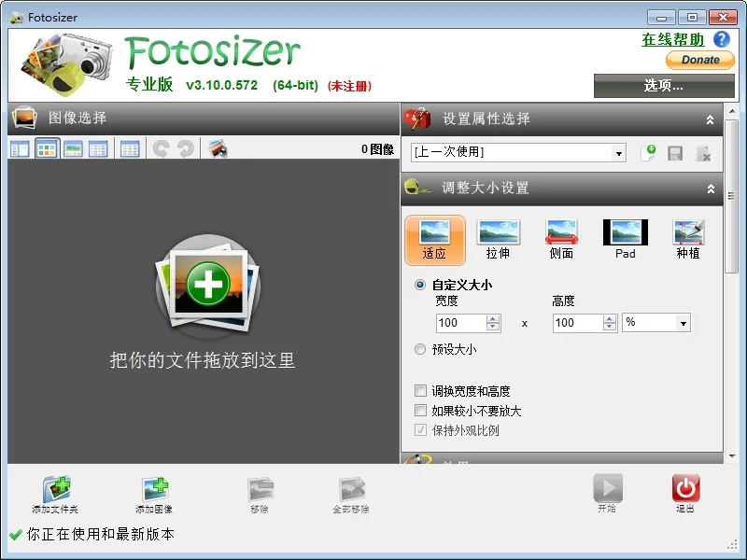Click the red 退出 exit power icon
This screenshot has width=747, height=560.
coord(685,487)
